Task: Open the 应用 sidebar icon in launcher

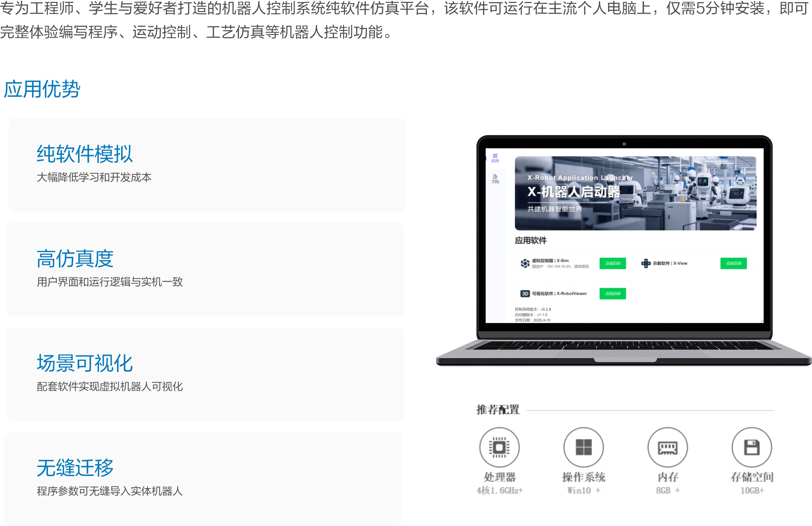Action: tap(495, 158)
